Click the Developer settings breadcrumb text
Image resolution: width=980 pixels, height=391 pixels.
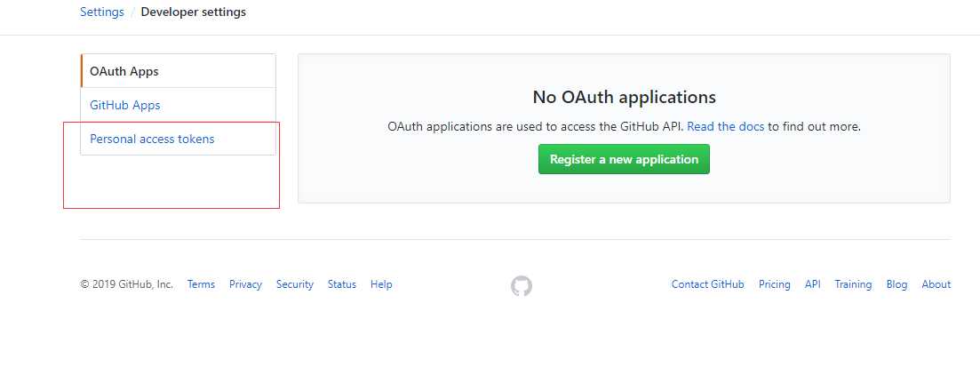click(x=193, y=12)
